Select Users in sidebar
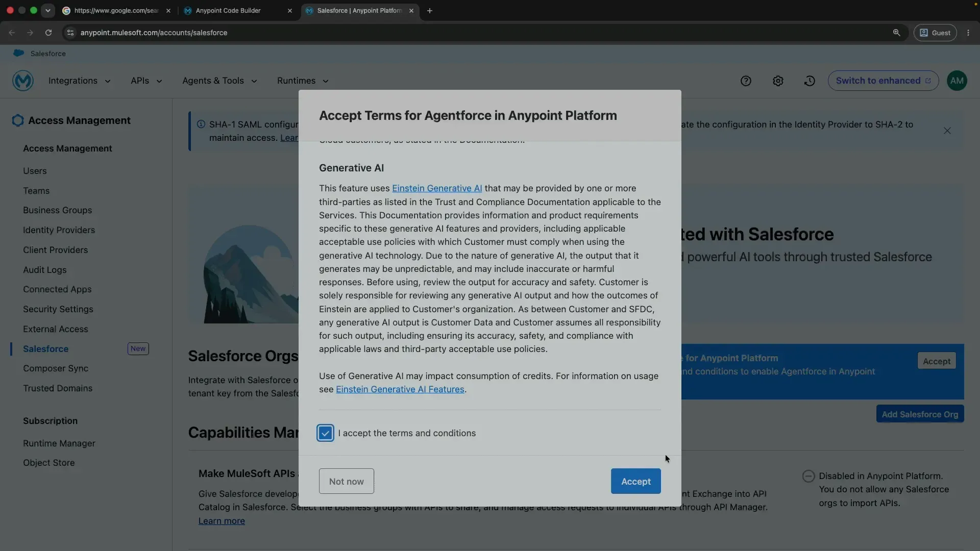Image resolution: width=980 pixels, height=551 pixels. pyautogui.click(x=35, y=171)
